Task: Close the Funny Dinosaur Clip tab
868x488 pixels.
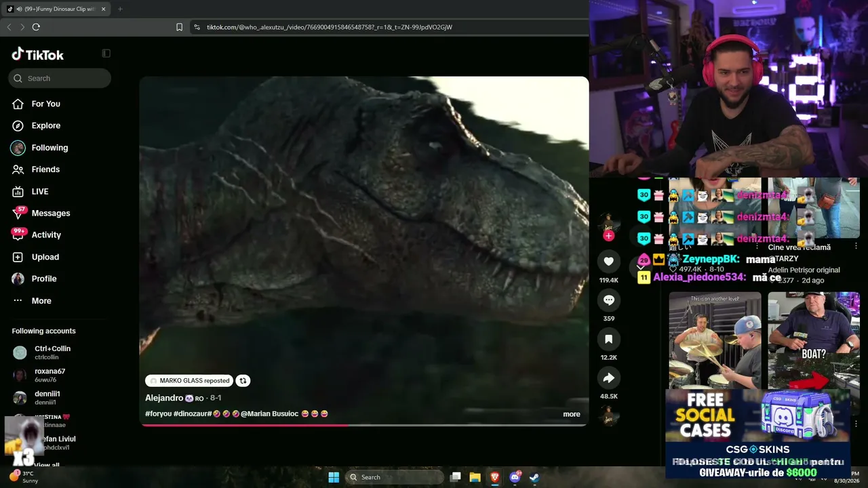Action: (103, 9)
